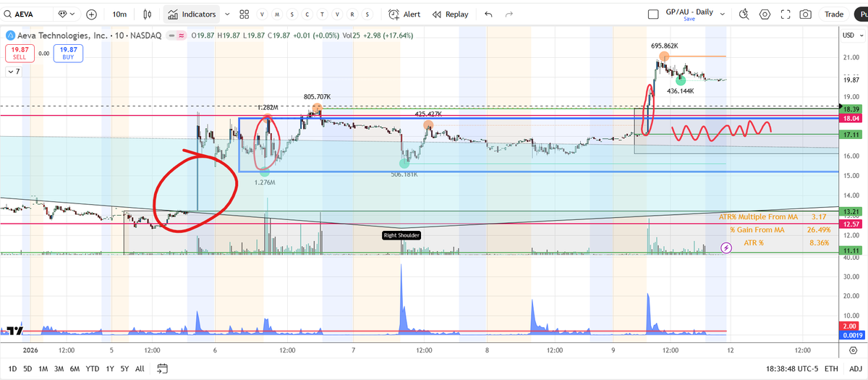This screenshot has width=868, height=380.
Task: Click the R quick-access circle button
Action: pyautogui.click(x=352, y=14)
